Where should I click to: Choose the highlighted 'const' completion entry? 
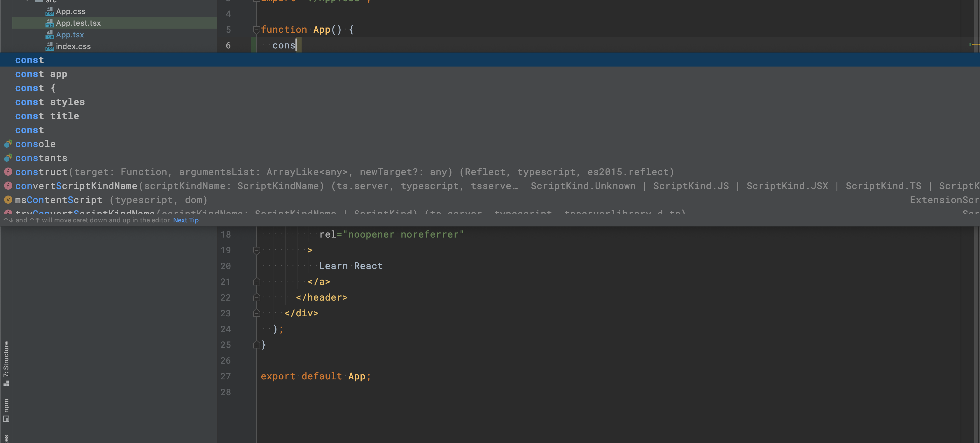(29, 60)
